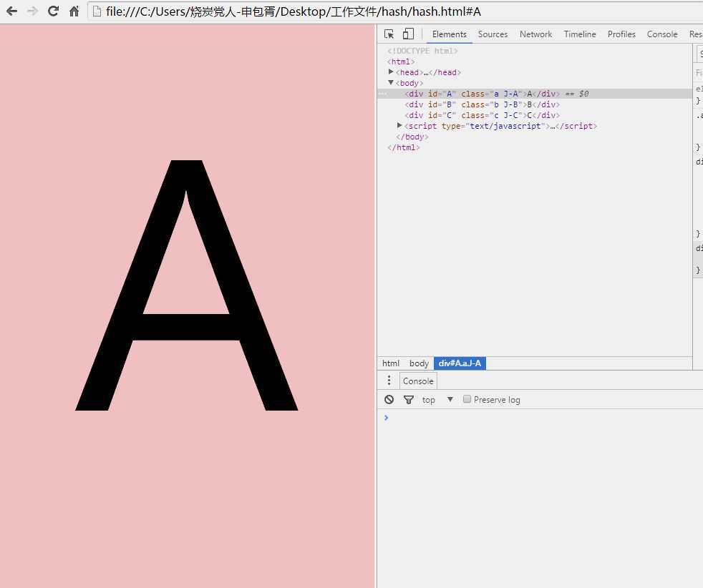
Task: Expand the script element node
Action: 399,125
